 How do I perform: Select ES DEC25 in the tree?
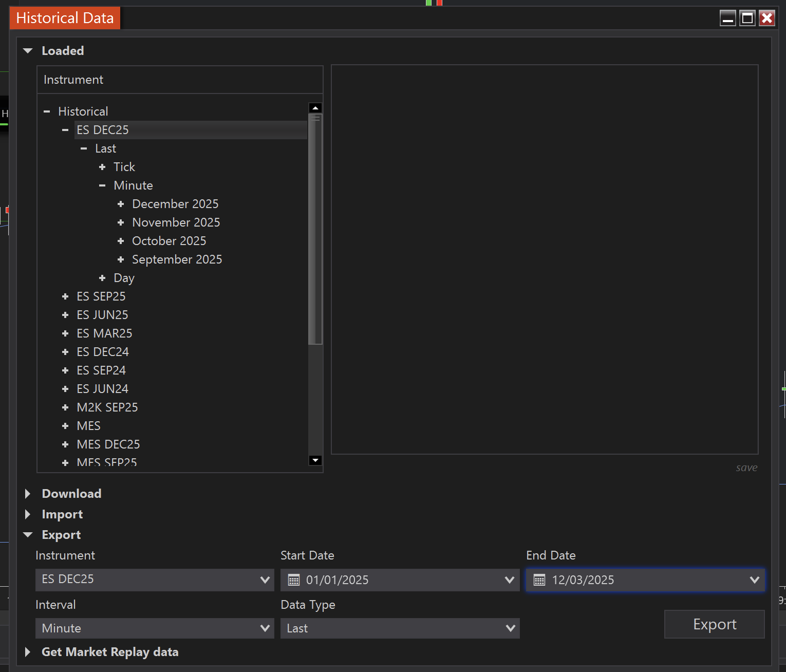click(x=103, y=130)
